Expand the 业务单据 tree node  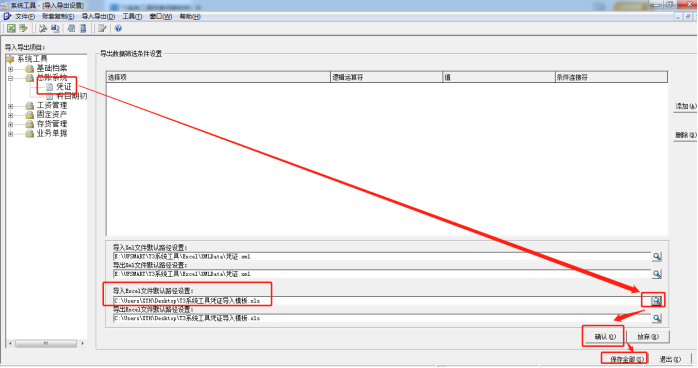[x=11, y=134]
